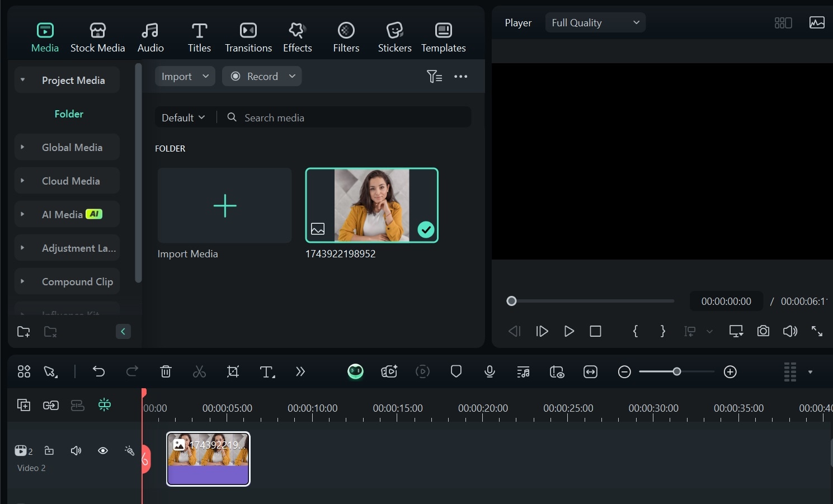Zoom out the timeline
The height and width of the screenshot is (504, 833).
624,371
